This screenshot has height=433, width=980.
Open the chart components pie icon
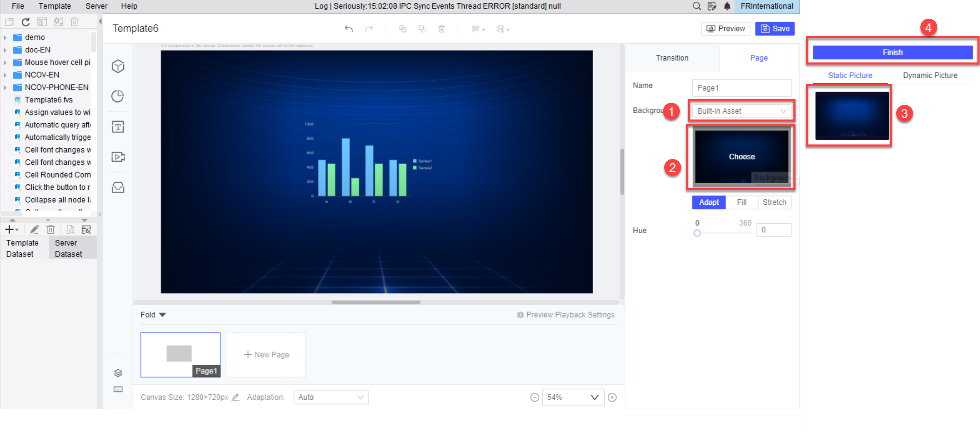pyautogui.click(x=118, y=96)
